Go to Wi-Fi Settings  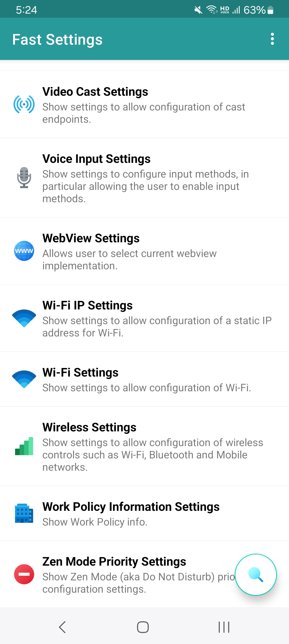80,373
